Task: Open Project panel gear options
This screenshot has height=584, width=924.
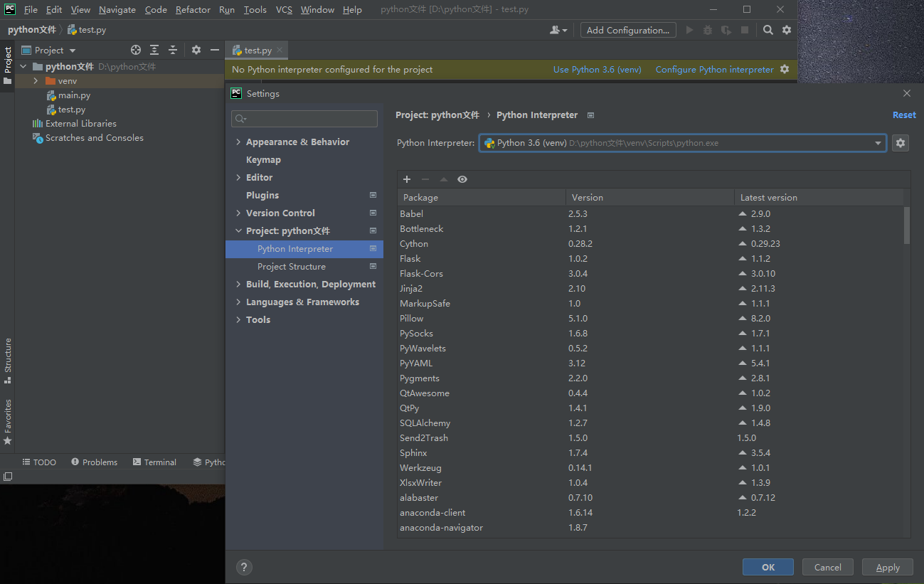Action: 196,50
